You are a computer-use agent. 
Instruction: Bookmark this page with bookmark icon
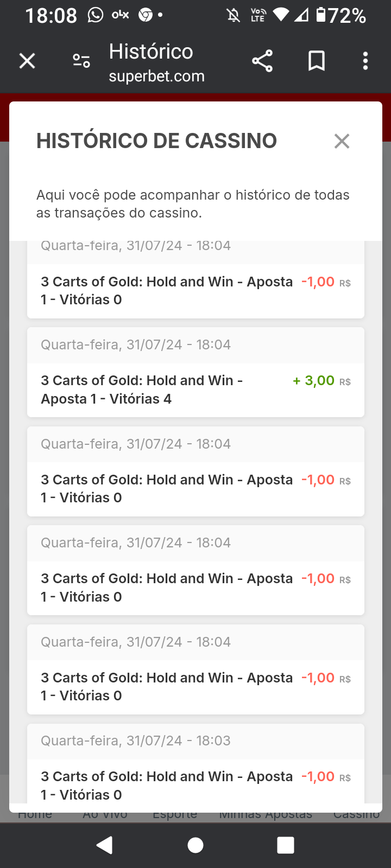(x=317, y=61)
